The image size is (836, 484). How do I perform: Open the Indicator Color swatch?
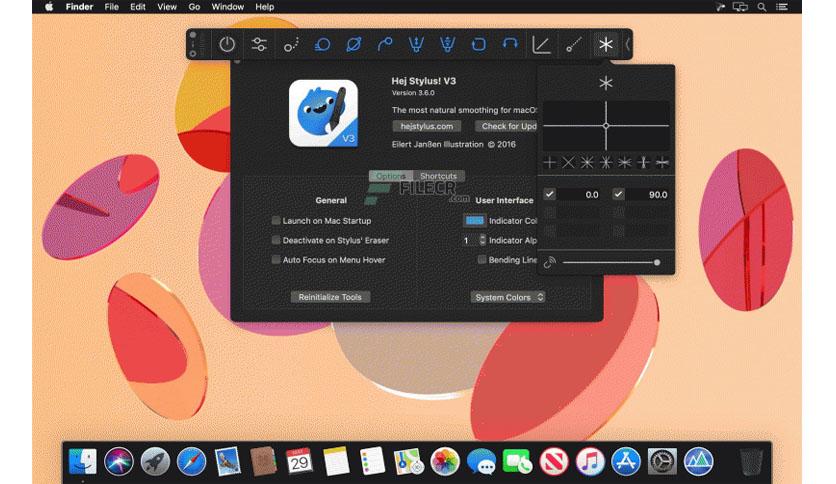(x=475, y=220)
